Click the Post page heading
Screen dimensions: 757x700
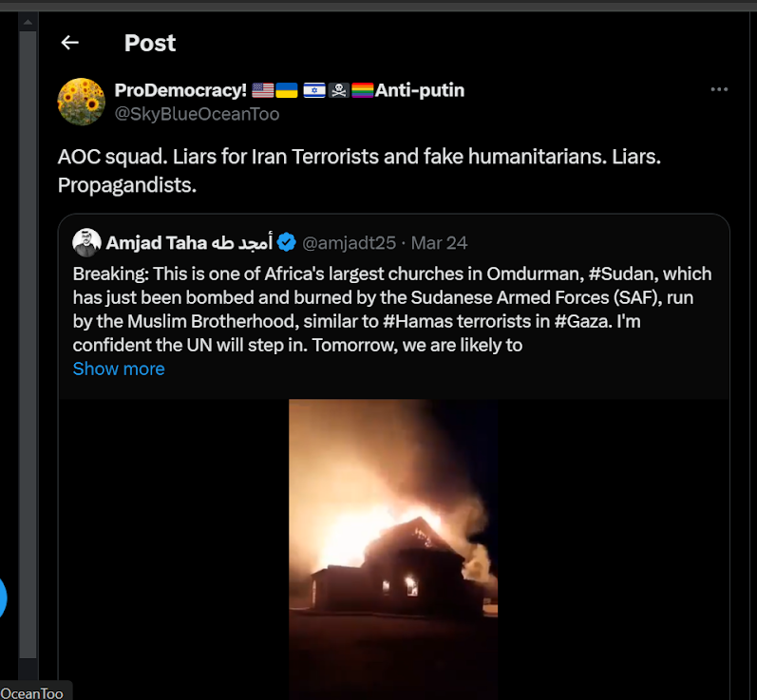point(150,43)
